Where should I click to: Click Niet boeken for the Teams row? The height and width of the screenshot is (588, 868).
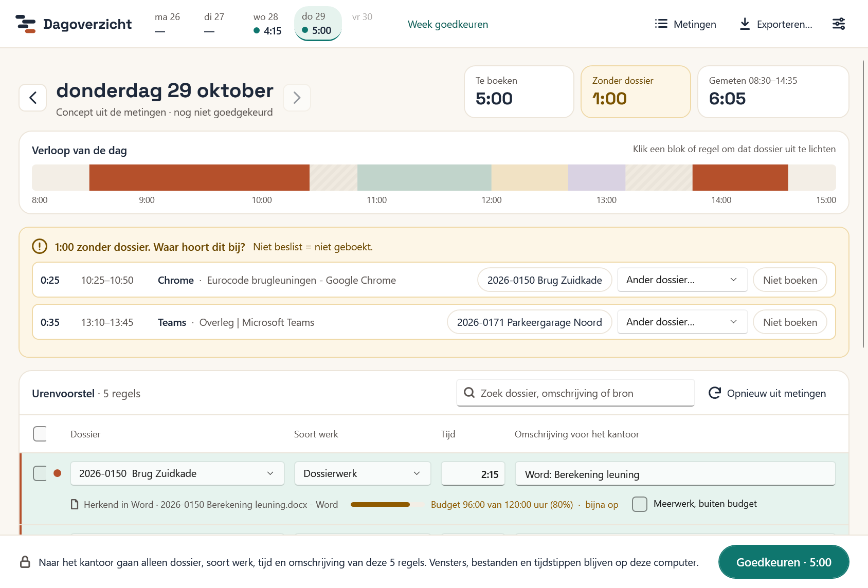790,322
